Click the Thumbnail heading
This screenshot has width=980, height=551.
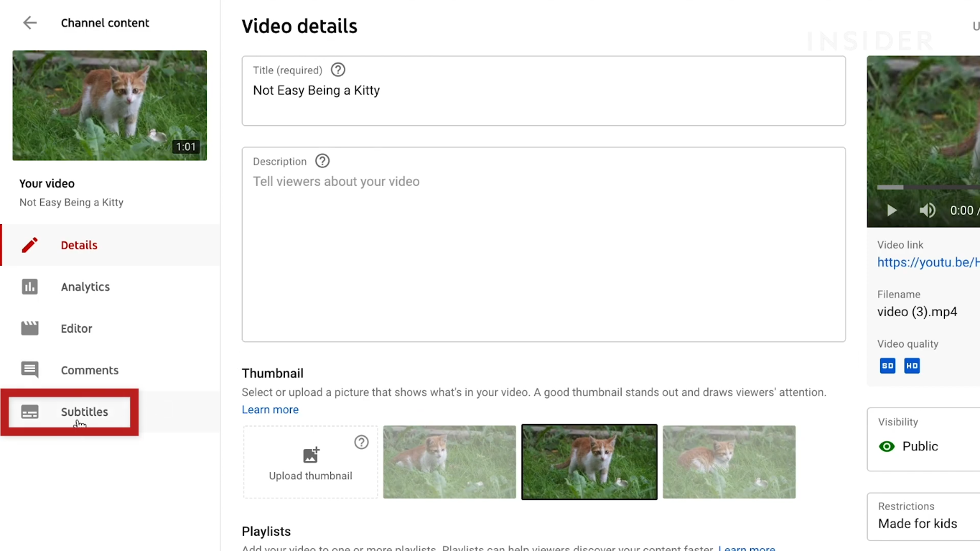[x=273, y=374]
